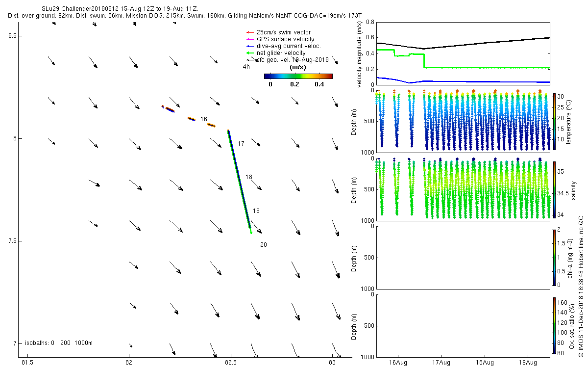
Task: Click the salinity colorbar
Action: coord(554,190)
